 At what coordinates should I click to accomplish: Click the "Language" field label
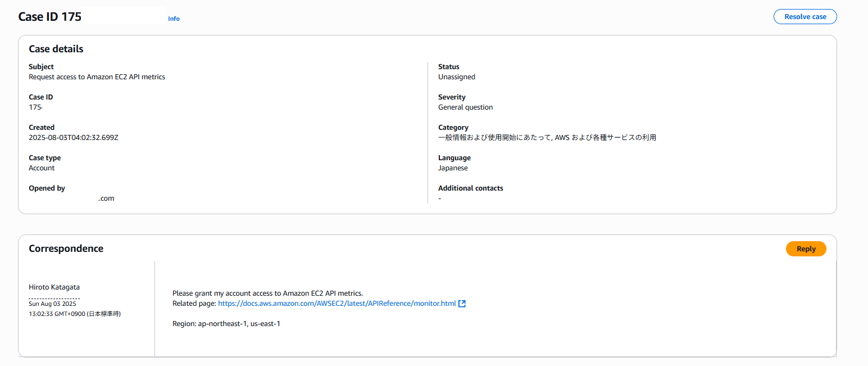[x=455, y=158]
